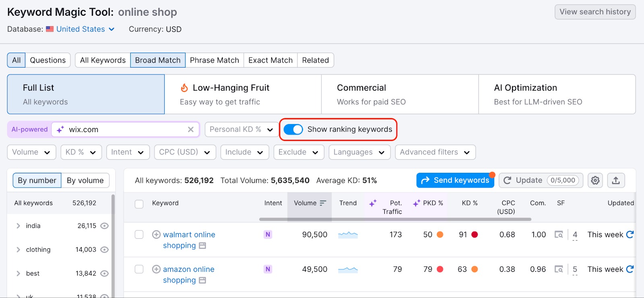Screen dimensions: 644x298
Task: Open the United States database dropdown
Action: (85, 29)
